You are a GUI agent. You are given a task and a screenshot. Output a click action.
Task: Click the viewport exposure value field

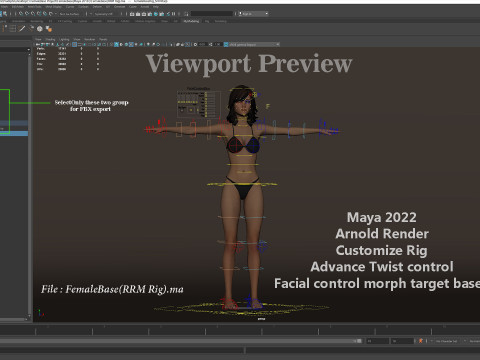[x=202, y=44]
